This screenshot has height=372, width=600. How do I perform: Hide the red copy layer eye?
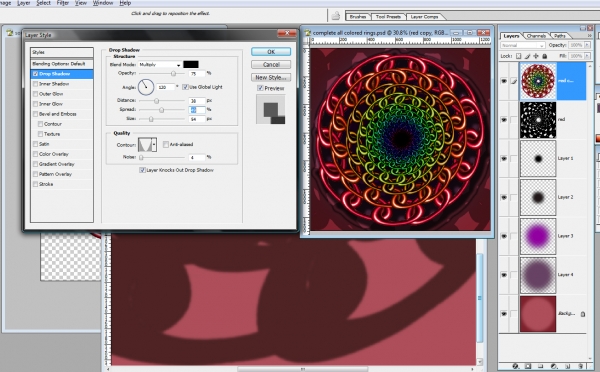(504, 81)
